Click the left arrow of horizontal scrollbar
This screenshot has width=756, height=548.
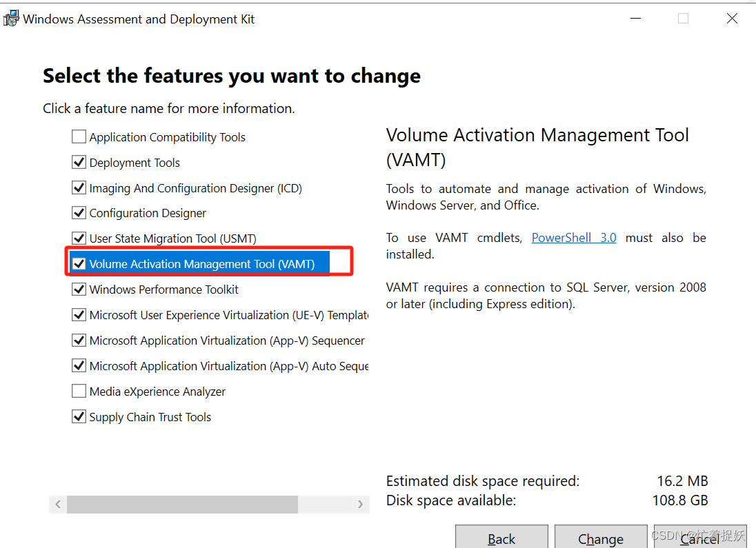click(x=58, y=504)
